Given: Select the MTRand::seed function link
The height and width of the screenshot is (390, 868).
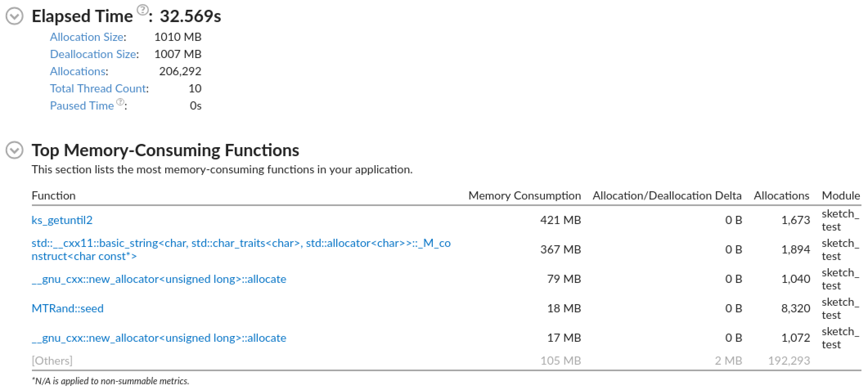Looking at the screenshot, I should click(x=67, y=308).
